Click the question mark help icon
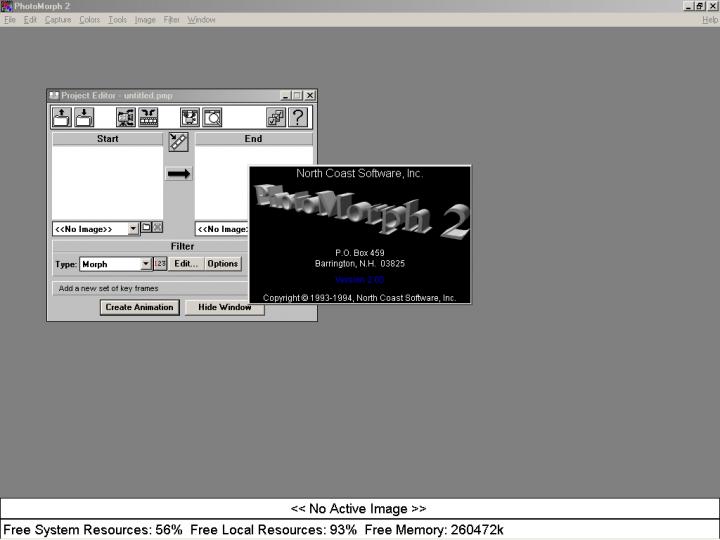 point(297,117)
